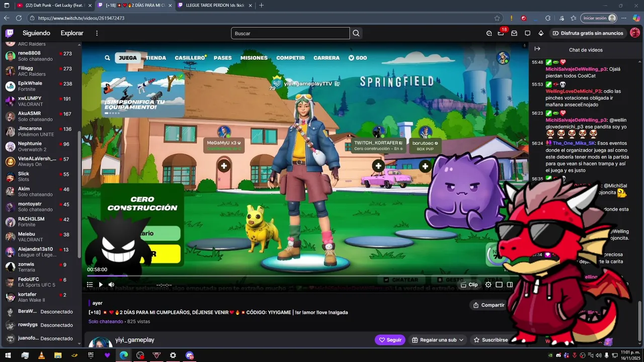Open the Twitch whispers icon
The image size is (644, 362).
527,33
